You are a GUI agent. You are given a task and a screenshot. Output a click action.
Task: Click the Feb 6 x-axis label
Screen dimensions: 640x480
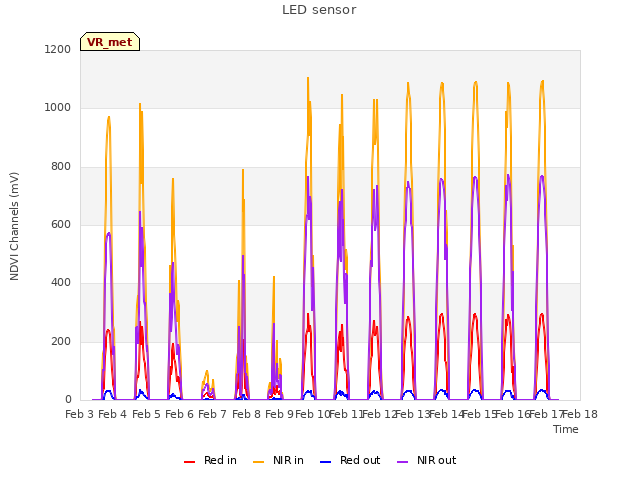(x=179, y=414)
